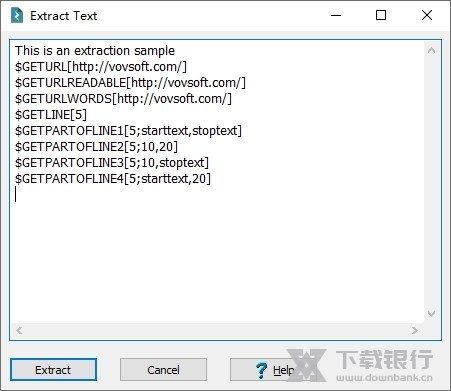This screenshot has height=391, width=451.
Task: Close the Extract Text window
Action: [427, 15]
